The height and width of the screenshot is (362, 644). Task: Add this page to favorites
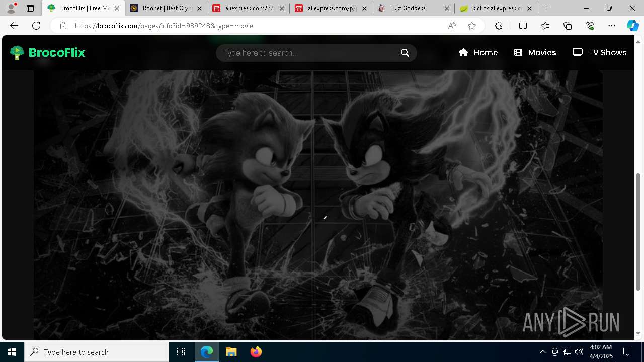[472, 26]
